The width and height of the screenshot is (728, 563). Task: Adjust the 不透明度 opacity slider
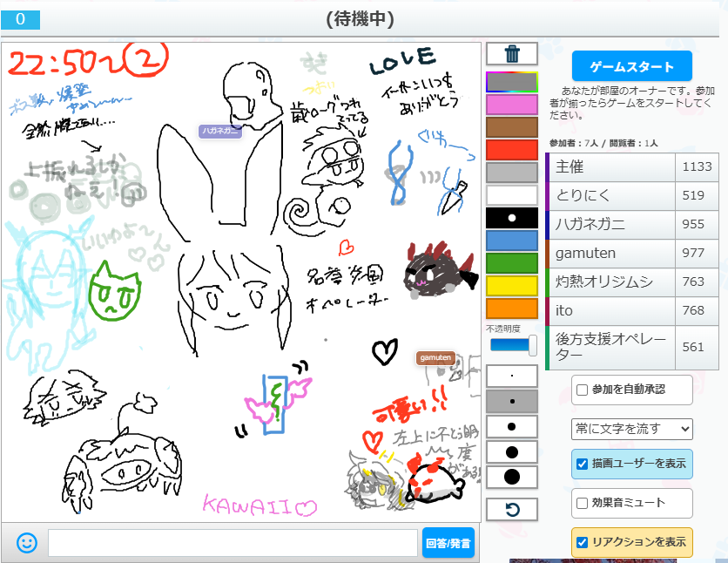tap(514, 345)
